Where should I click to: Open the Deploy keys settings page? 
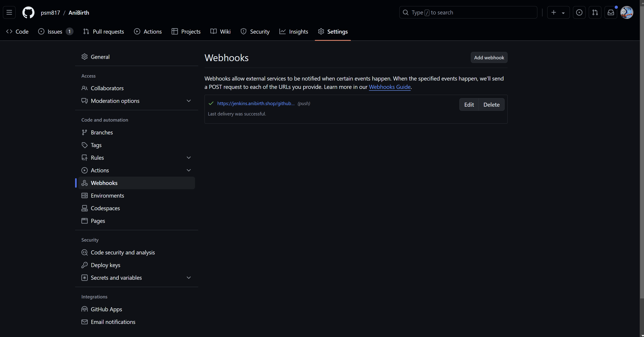[105, 265]
